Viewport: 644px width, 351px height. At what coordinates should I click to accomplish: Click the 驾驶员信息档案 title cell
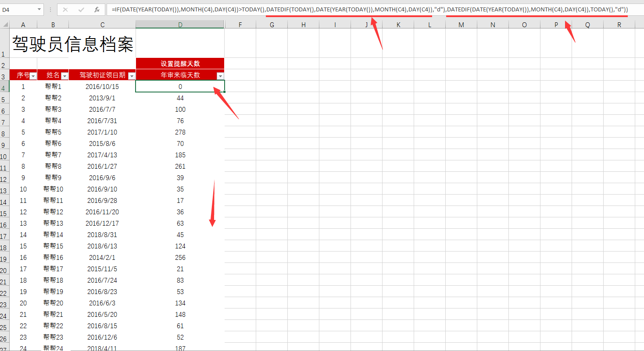73,43
